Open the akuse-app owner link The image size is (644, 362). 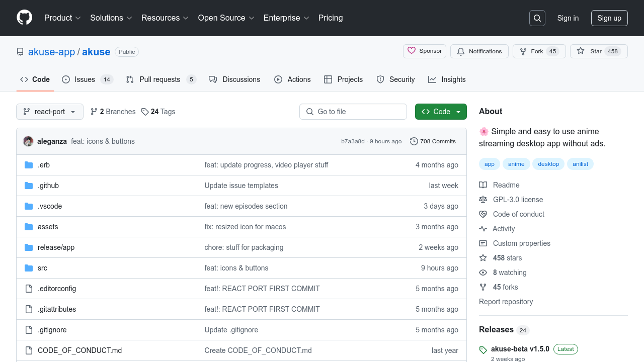51,52
